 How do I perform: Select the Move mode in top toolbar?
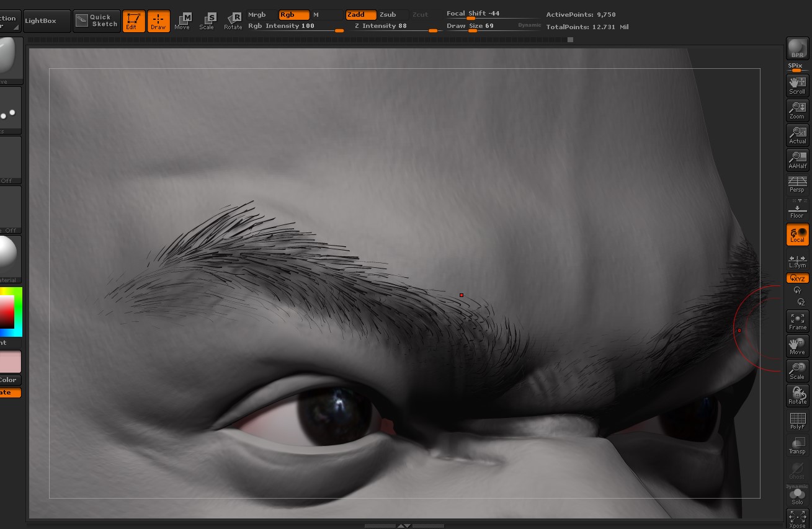click(x=182, y=21)
